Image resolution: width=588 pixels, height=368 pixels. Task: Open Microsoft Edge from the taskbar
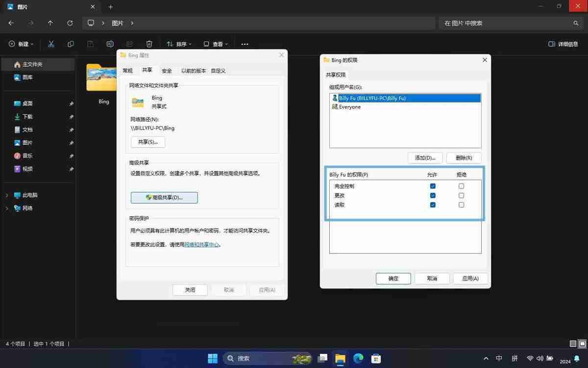point(358,358)
